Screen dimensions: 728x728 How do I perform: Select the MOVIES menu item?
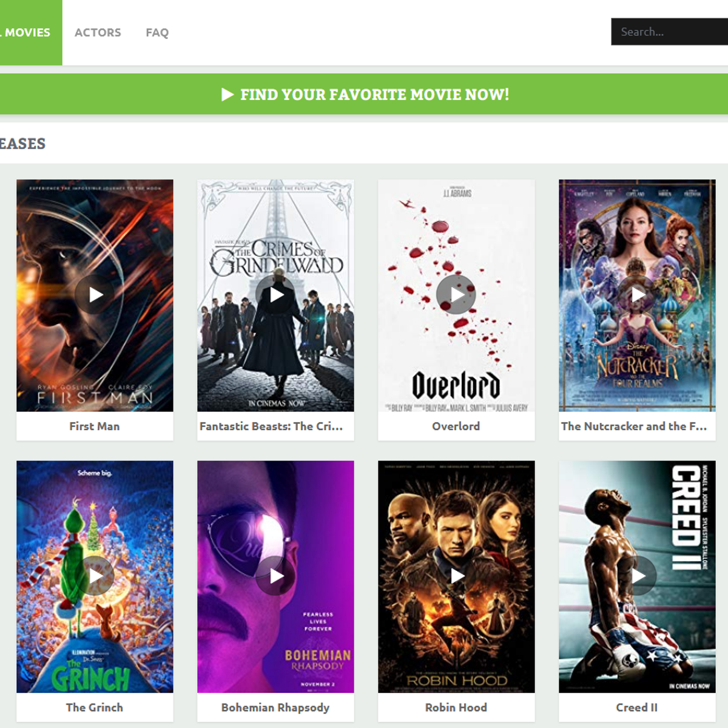27,32
